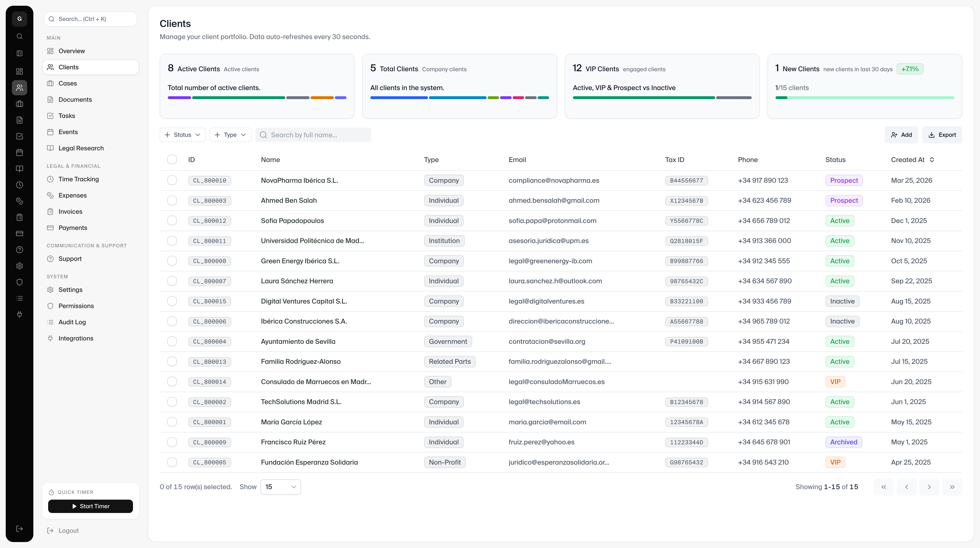Viewport: 980px width, 548px height.
Task: Click email legal@techsolutions.es
Action: click(x=544, y=402)
